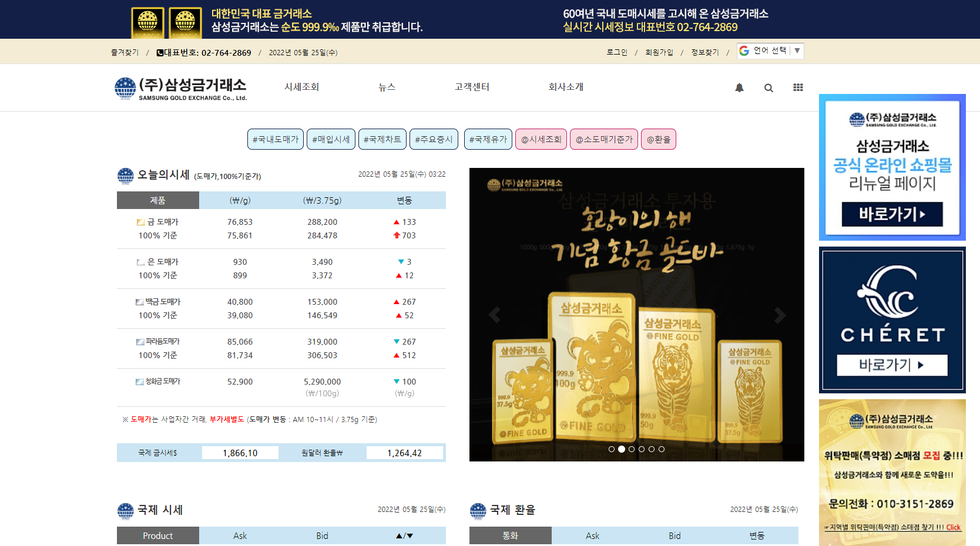Viewport: 980px width, 546px height.
Task: Click the ▲/▼ column header in 국제 시세
Action: click(404, 535)
